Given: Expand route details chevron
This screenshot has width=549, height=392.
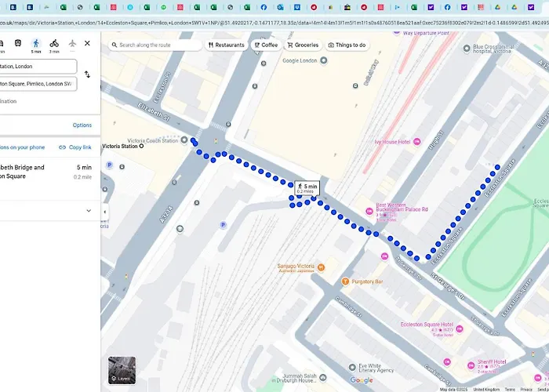Looking at the screenshot, I should (x=89, y=211).
